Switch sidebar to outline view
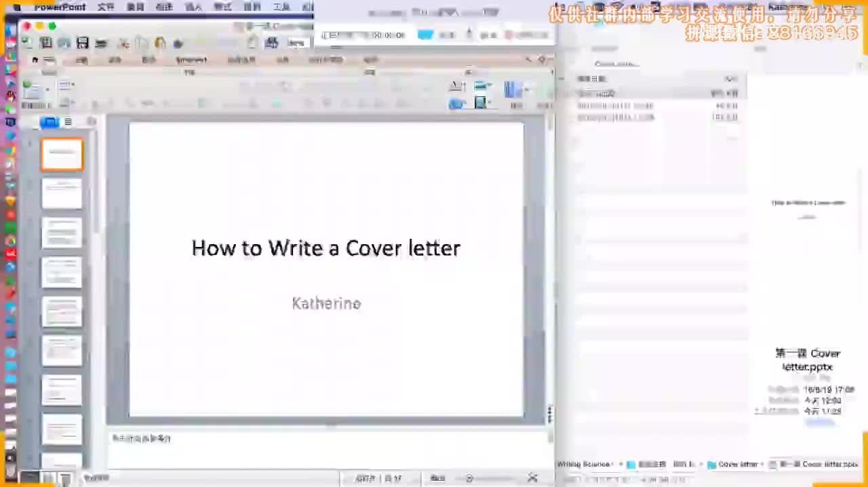Image resolution: width=868 pixels, height=487 pixels. (68, 122)
